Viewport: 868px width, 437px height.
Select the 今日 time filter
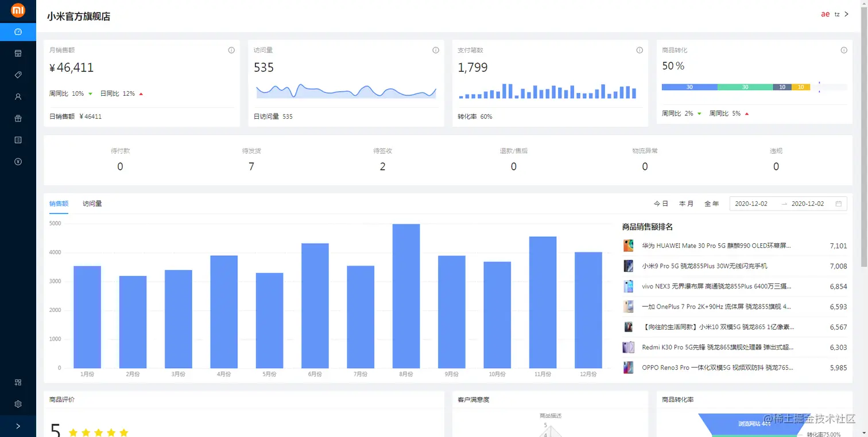click(661, 204)
